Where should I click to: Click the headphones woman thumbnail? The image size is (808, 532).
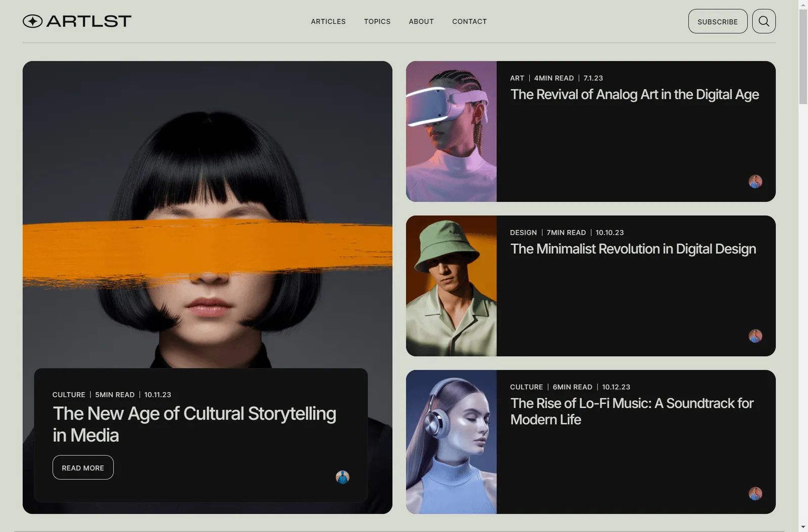coord(451,442)
